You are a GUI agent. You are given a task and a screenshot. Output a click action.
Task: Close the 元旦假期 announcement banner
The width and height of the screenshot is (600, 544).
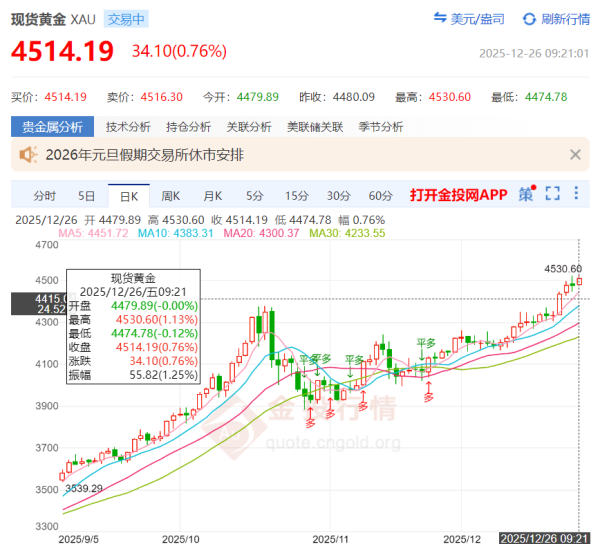coord(575,155)
